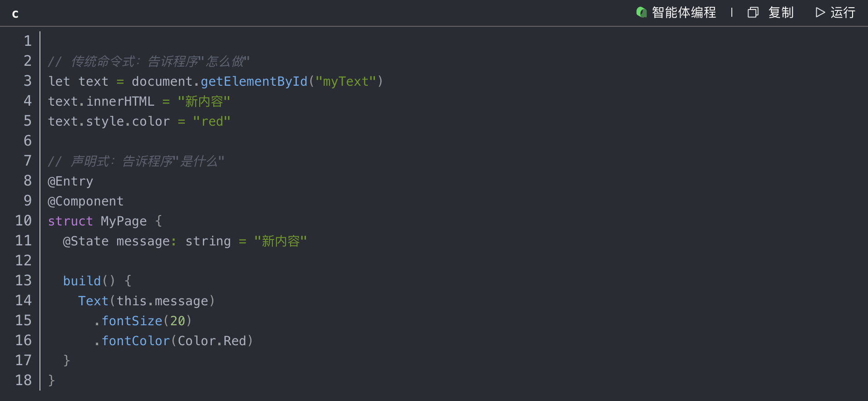Run code via the 运行 label
The width and height of the screenshot is (868, 401).
coord(843,12)
